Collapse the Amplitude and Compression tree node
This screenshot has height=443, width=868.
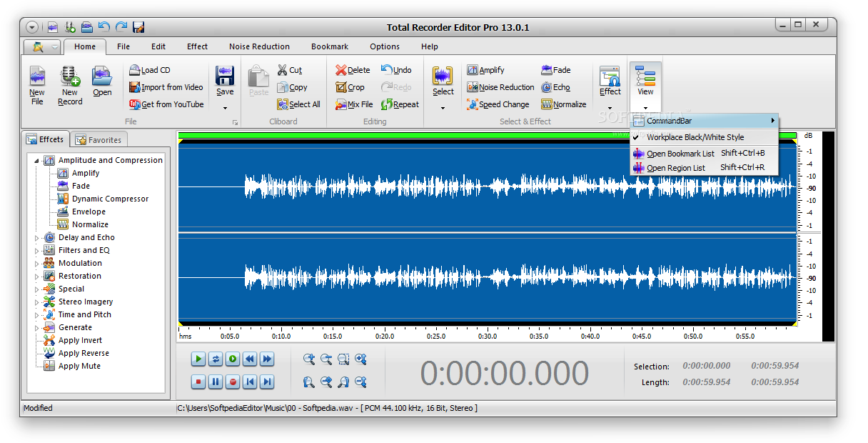[x=37, y=161]
